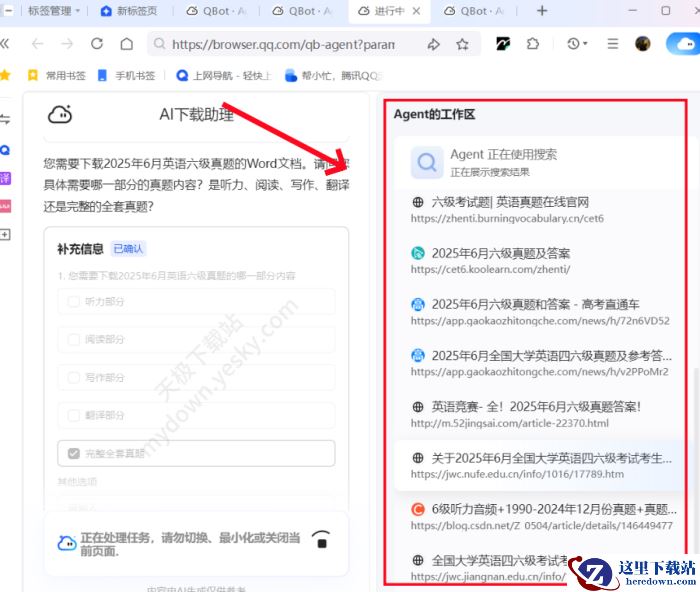Image resolution: width=700 pixels, height=592 pixels.
Task: Click URL cet6.koolearn.com/zhenti/
Action: (x=490, y=269)
